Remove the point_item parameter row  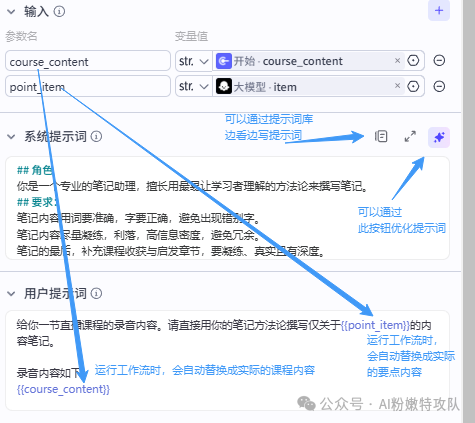tap(439, 86)
